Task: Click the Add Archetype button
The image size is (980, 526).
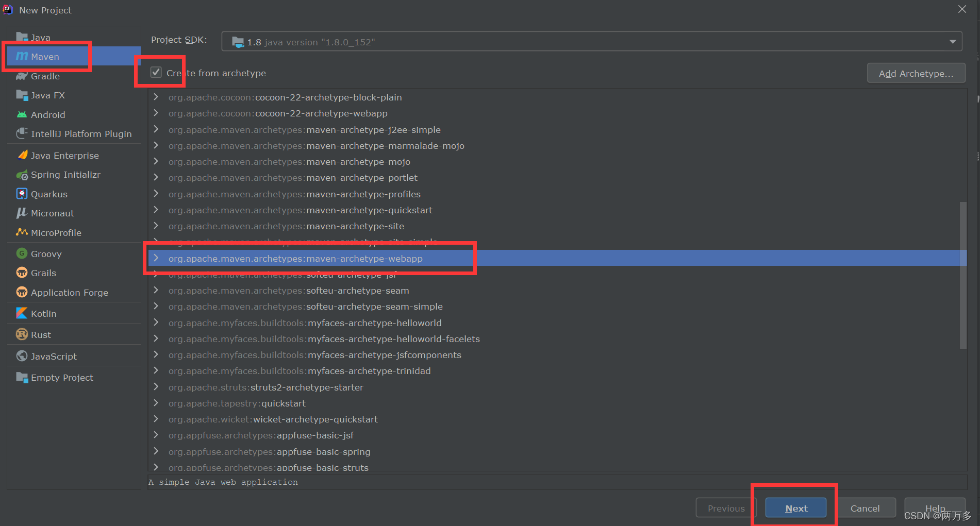Action: pos(916,73)
